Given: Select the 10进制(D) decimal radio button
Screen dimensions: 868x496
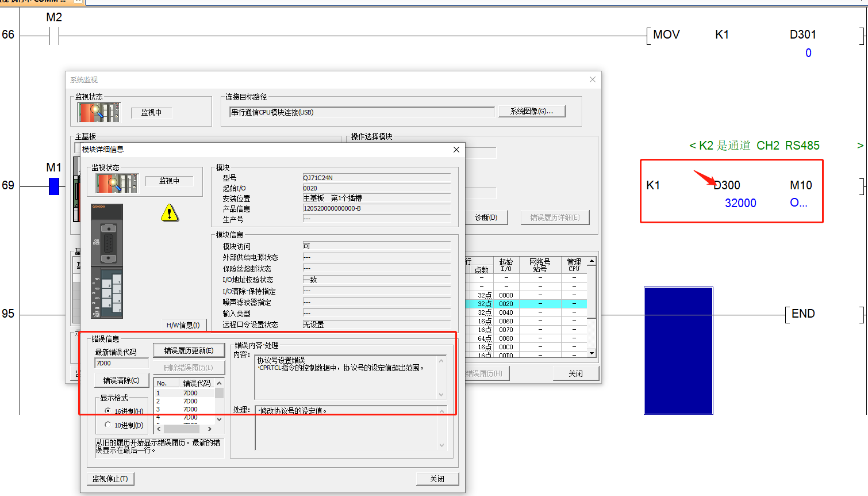Looking at the screenshot, I should 108,425.
